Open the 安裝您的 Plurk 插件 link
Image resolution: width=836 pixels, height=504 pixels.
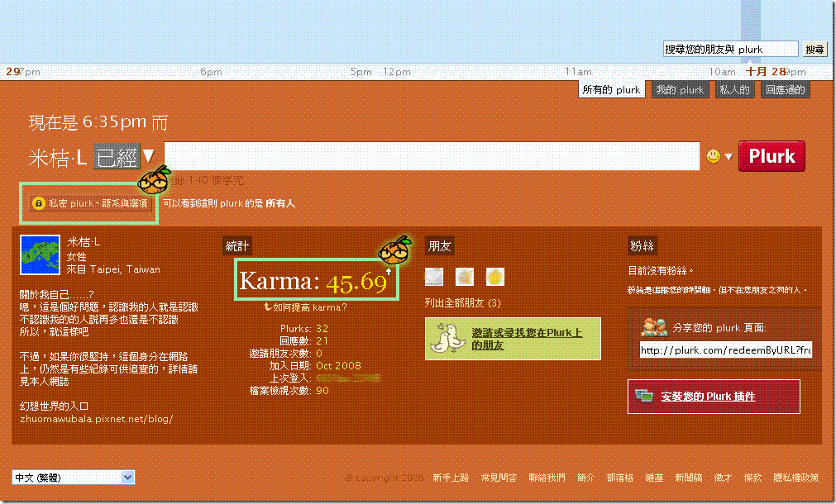708,397
